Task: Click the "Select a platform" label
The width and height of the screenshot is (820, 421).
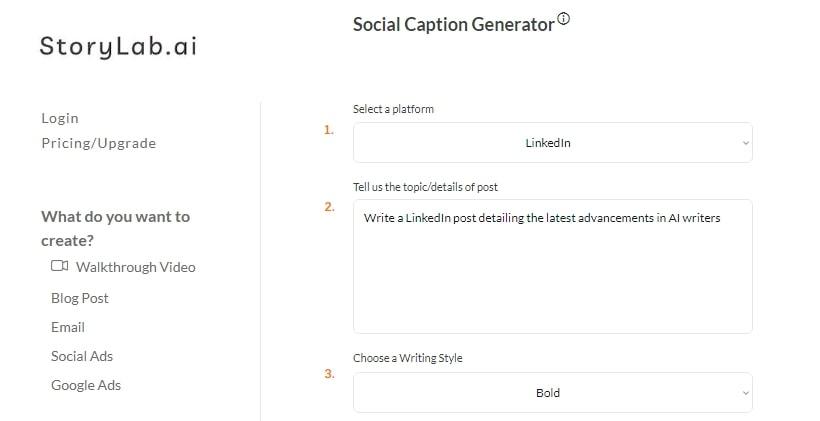Action: click(x=393, y=109)
